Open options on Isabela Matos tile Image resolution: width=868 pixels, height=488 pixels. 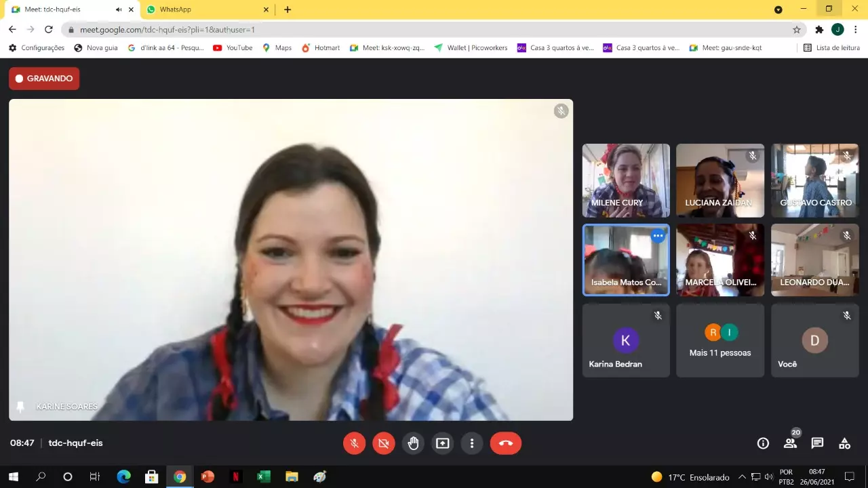658,236
